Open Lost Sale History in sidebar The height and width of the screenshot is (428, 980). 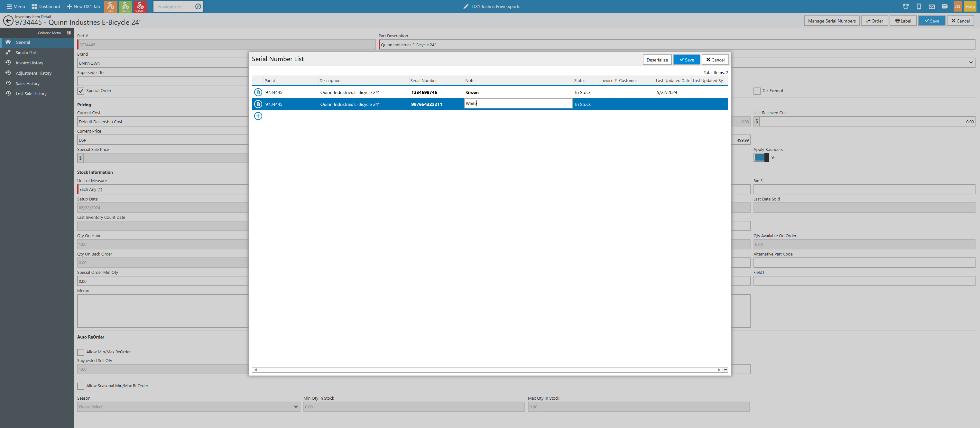tap(31, 94)
